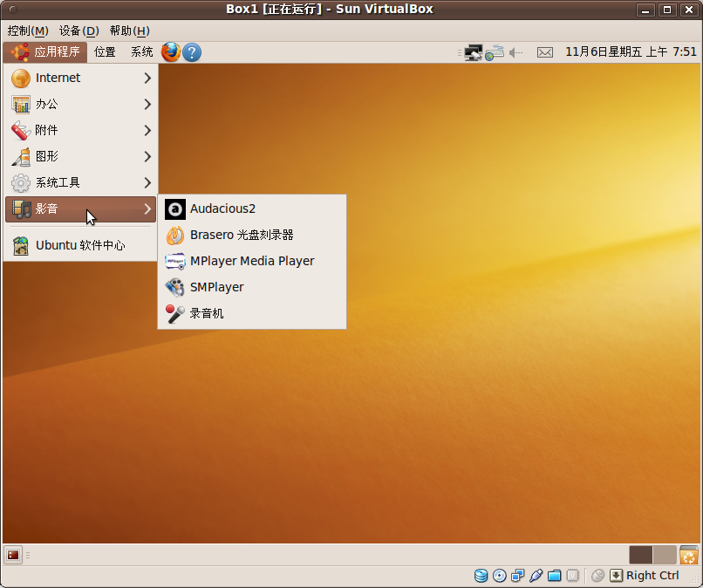Click the VirtualBox hard disk status icon
This screenshot has height=588, width=703.
pyautogui.click(x=481, y=576)
